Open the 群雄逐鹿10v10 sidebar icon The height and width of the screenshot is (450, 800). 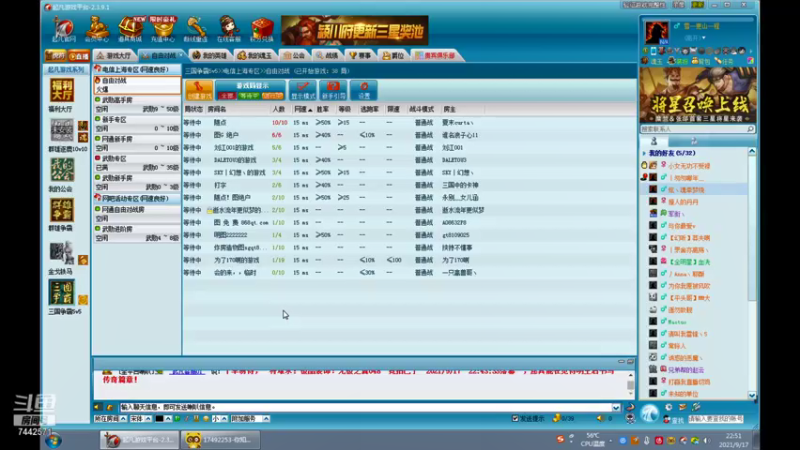pyautogui.click(x=62, y=131)
